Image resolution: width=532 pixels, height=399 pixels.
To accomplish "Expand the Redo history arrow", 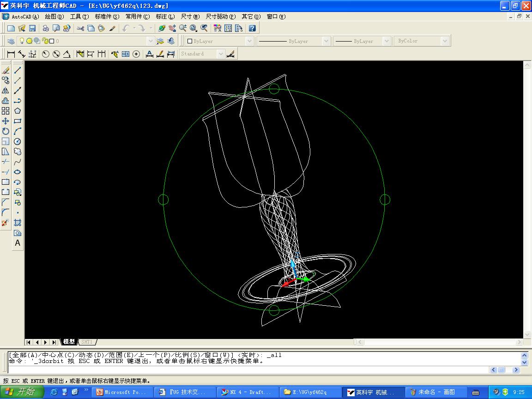I will [x=151, y=28].
